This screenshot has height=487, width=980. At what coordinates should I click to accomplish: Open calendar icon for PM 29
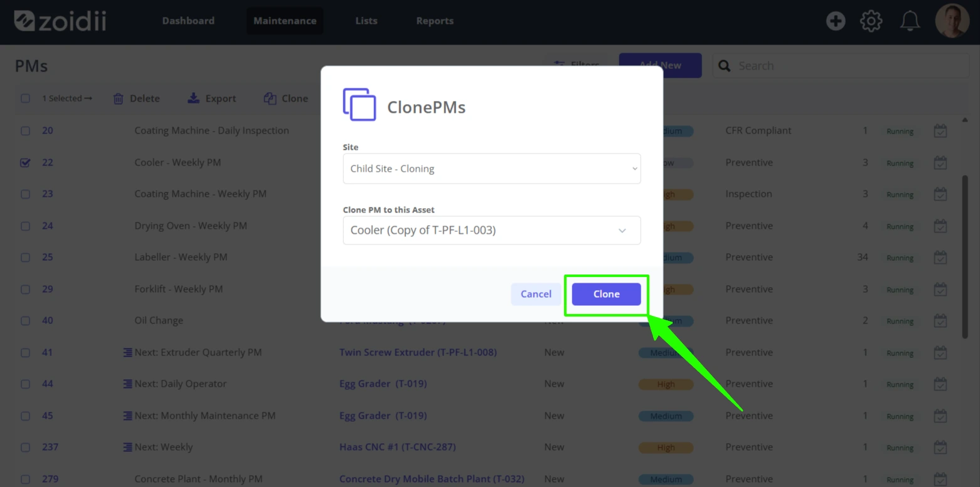click(940, 290)
